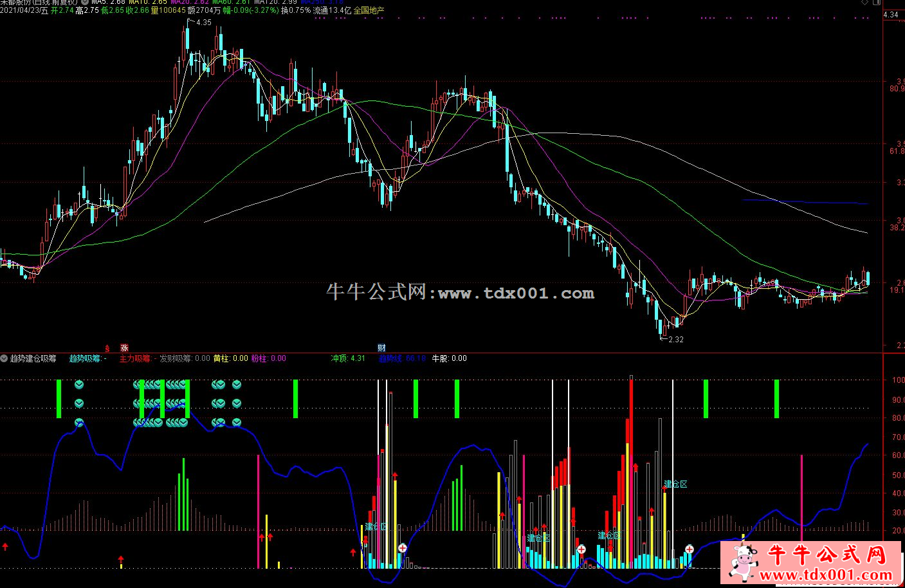The width and height of the screenshot is (905, 588).
Task: Click the red $ event marker icon
Action: click(x=108, y=347)
